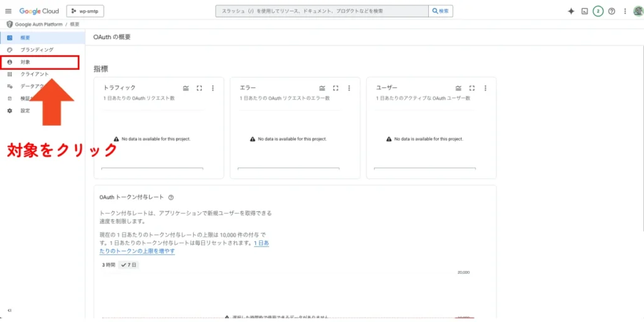The height and width of the screenshot is (322, 644).
Task: Click the help question mark icon
Action: click(611, 11)
